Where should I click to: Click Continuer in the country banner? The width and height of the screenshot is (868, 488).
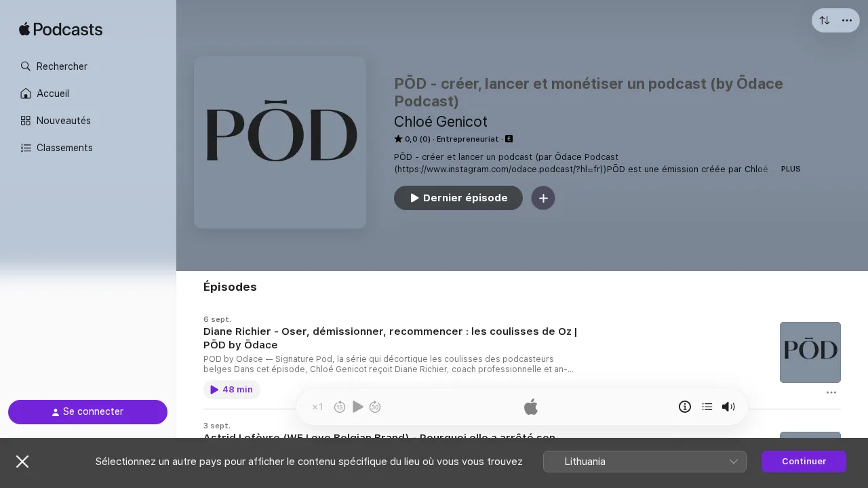tap(804, 462)
